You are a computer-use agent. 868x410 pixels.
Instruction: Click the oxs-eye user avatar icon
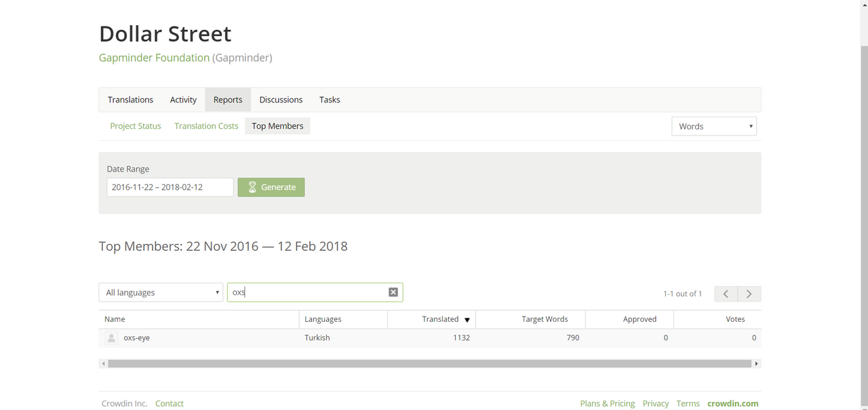pyautogui.click(x=112, y=337)
